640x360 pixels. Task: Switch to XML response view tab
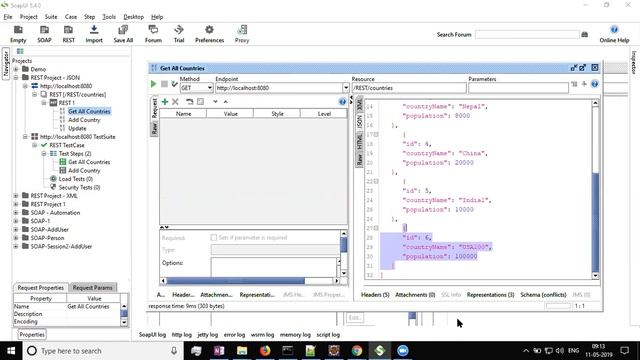point(359,104)
